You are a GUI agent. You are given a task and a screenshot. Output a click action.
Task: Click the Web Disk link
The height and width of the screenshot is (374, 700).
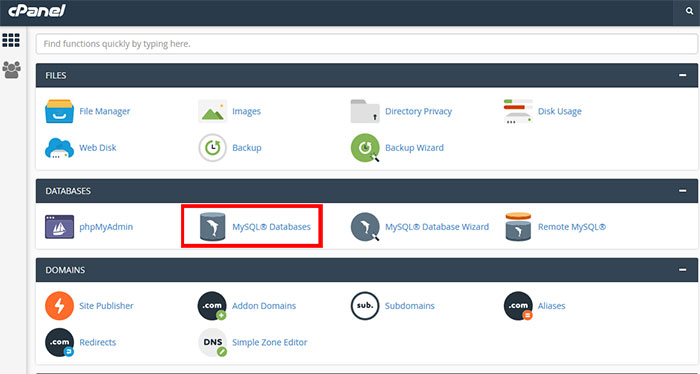point(98,148)
